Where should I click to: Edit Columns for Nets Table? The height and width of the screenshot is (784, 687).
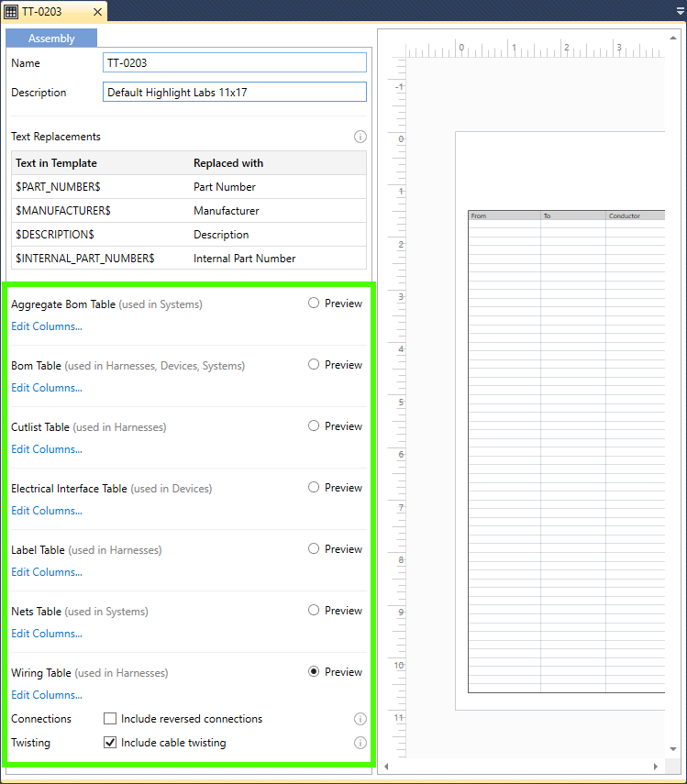coord(47,634)
